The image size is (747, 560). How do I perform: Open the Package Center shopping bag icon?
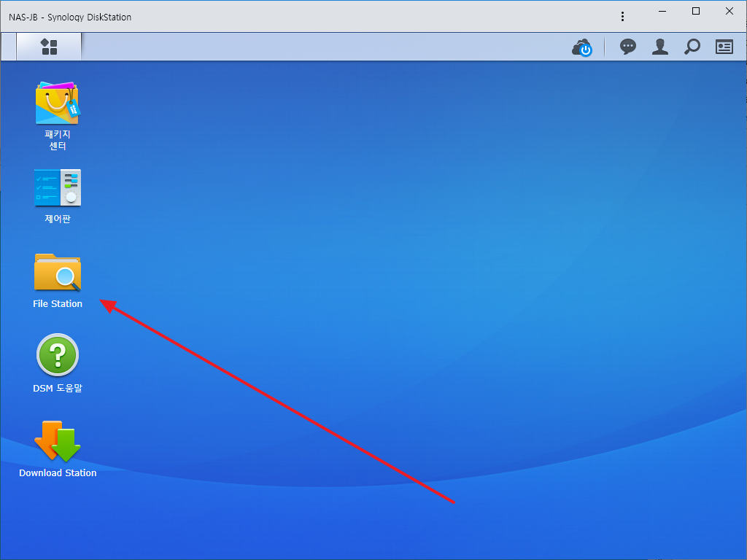[x=58, y=104]
